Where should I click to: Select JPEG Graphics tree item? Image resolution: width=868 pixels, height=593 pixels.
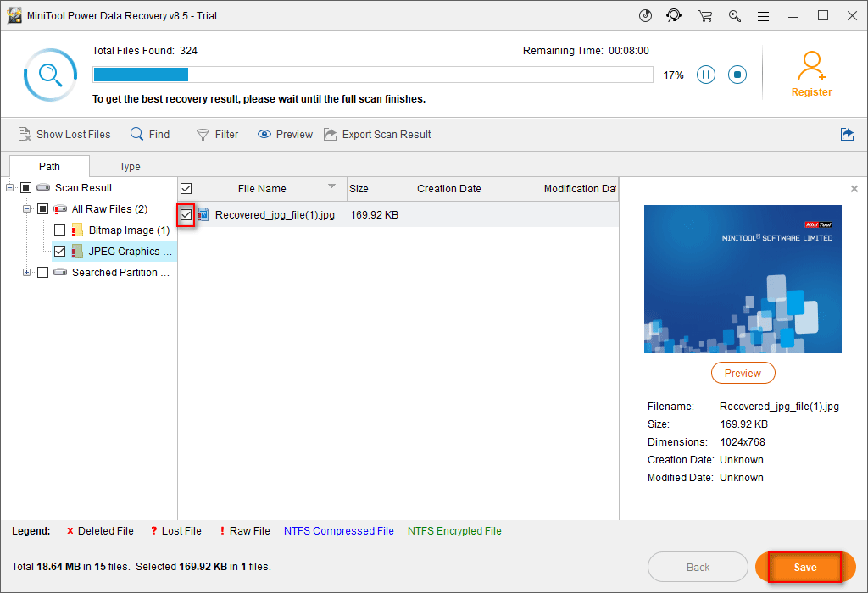coord(130,251)
